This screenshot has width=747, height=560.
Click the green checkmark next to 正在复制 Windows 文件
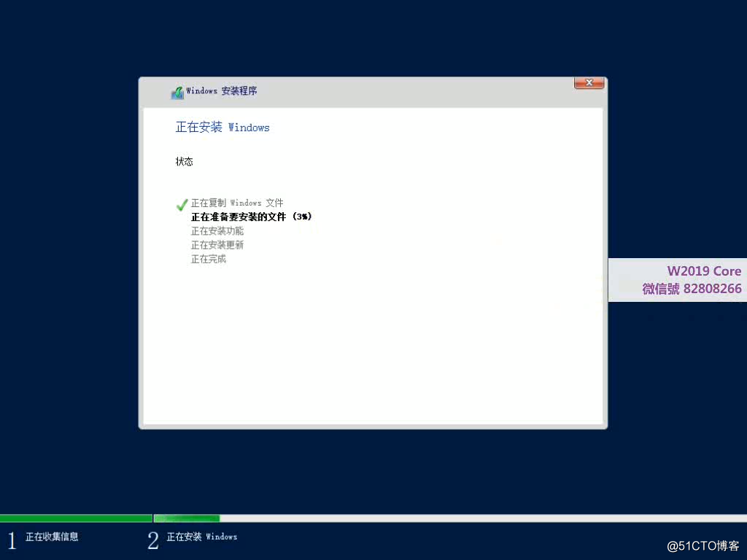[x=182, y=205]
